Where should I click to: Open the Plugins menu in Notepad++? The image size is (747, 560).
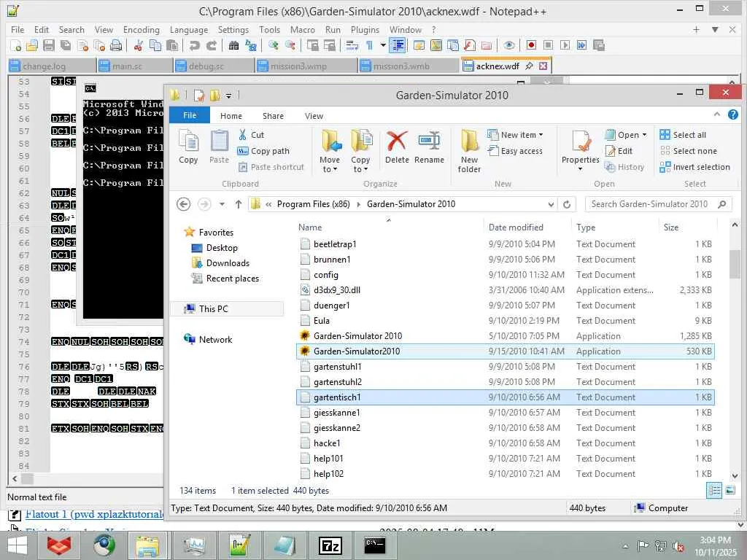click(365, 29)
